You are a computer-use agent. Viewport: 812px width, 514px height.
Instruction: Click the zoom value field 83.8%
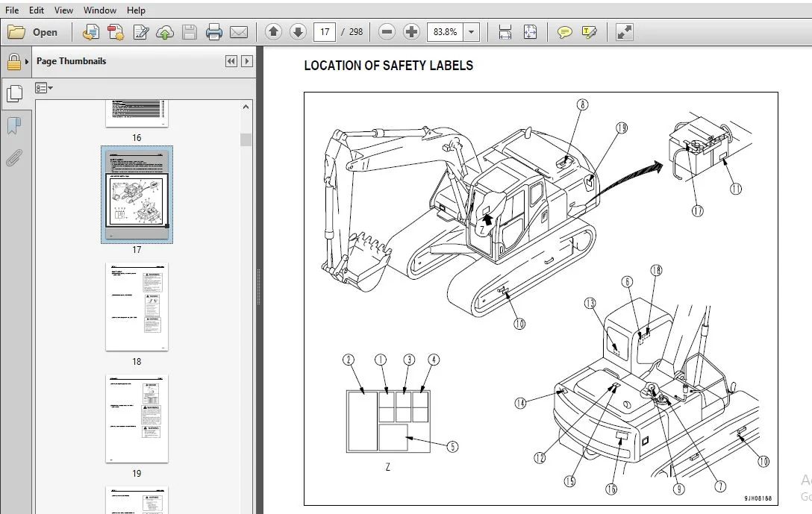pyautogui.click(x=445, y=32)
